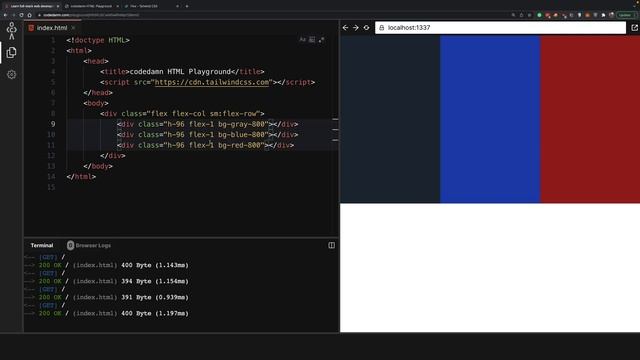Click the blue-800 box in the preview
Image resolution: width=640 pixels, height=360 pixels.
[x=490, y=119]
